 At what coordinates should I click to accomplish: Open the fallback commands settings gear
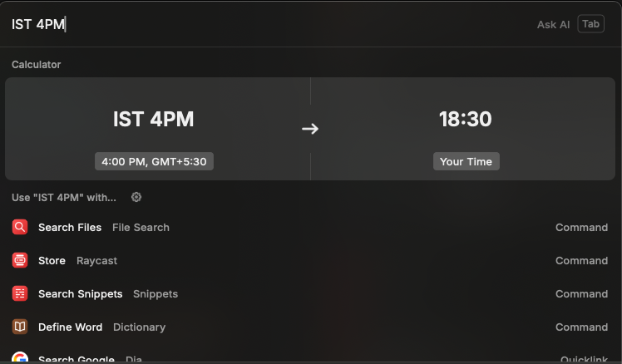(x=136, y=197)
